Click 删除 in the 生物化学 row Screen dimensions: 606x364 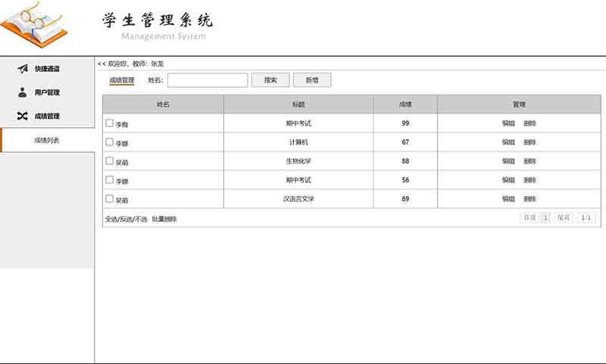click(x=529, y=161)
